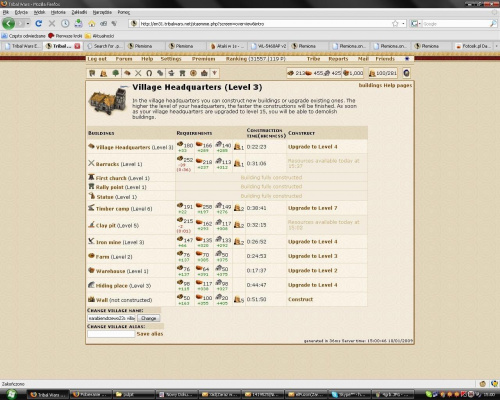The width and height of the screenshot is (500, 400).
Task: Click the village name input field
Action: tap(112, 318)
